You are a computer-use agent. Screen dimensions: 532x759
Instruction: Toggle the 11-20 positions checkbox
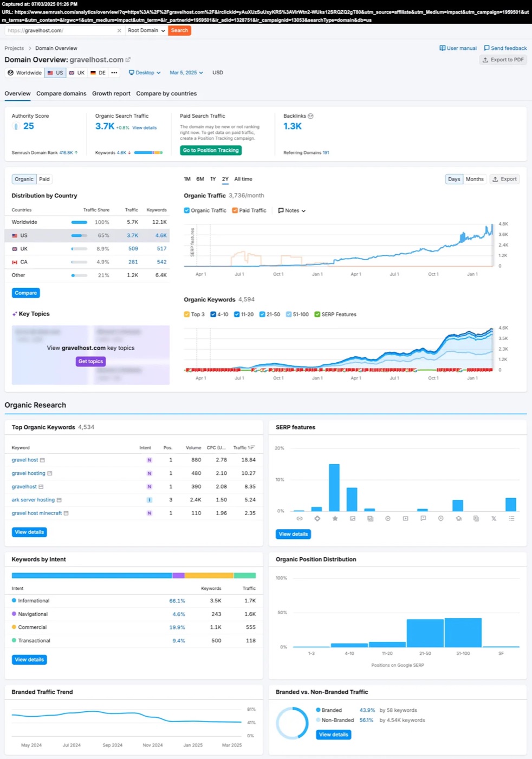[237, 314]
